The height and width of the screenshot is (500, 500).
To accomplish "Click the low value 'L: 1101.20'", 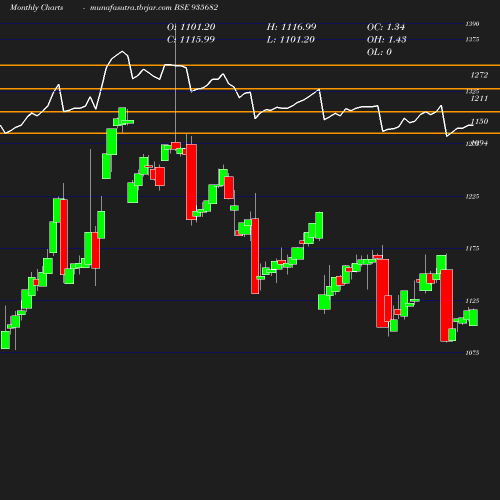I will [290, 40].
